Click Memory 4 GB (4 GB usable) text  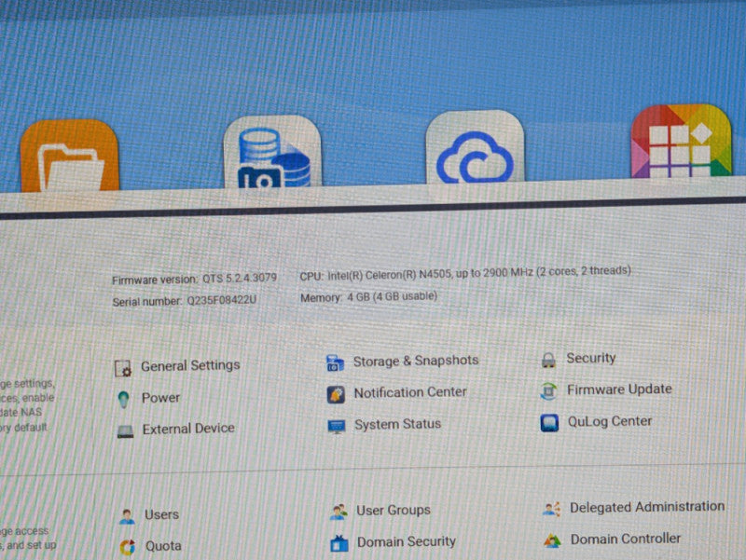[x=368, y=297]
